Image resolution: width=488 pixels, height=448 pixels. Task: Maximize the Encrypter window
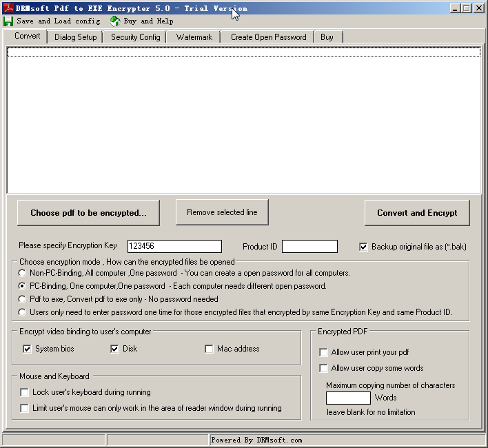tap(467, 8)
